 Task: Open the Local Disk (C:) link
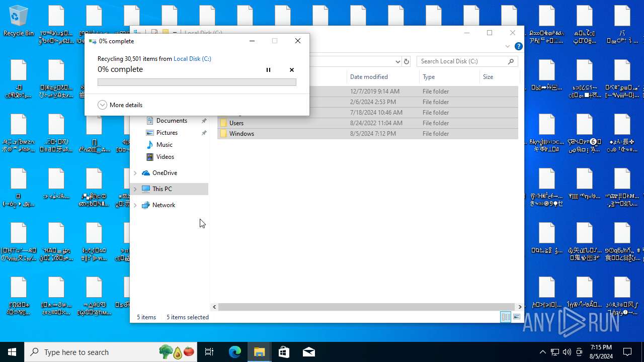point(192,59)
